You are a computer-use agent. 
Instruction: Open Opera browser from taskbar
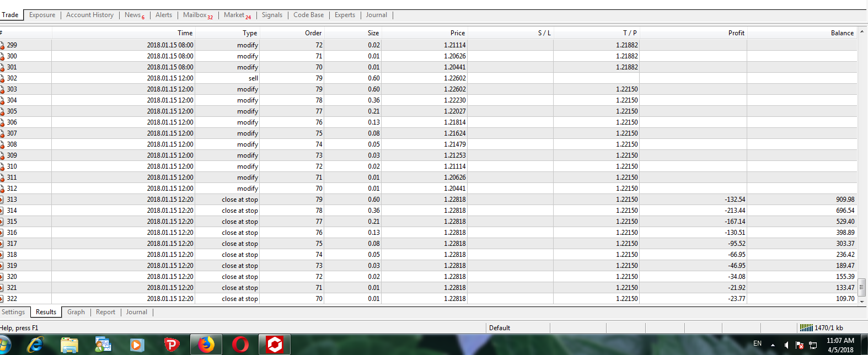[x=240, y=345]
